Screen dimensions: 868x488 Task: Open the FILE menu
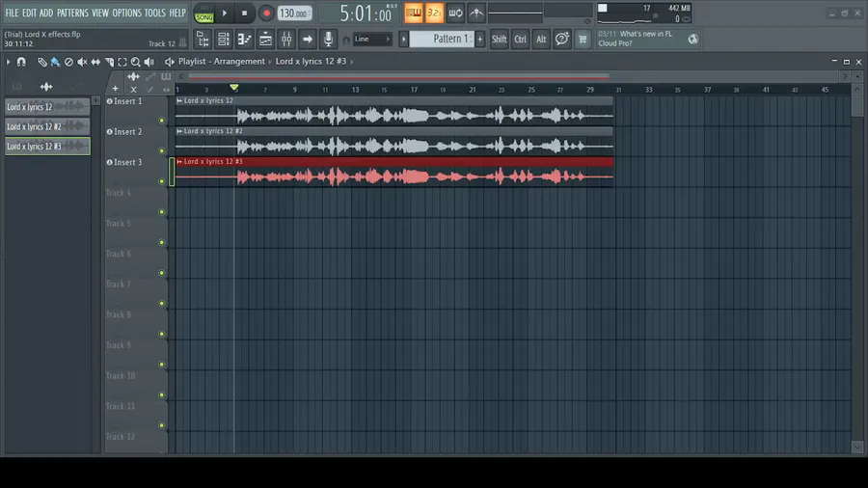pyautogui.click(x=12, y=13)
